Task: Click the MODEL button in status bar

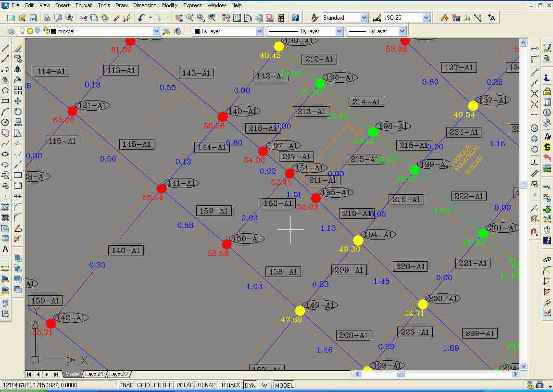Action: click(x=284, y=385)
